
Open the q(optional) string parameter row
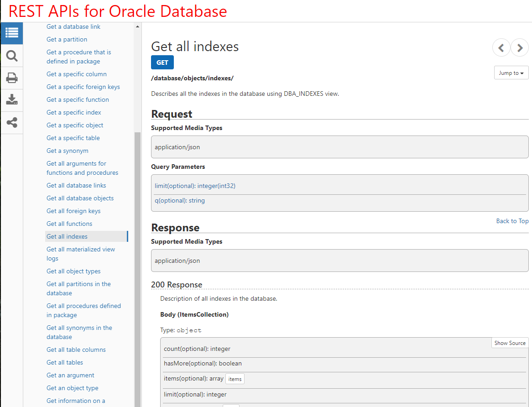(x=340, y=200)
